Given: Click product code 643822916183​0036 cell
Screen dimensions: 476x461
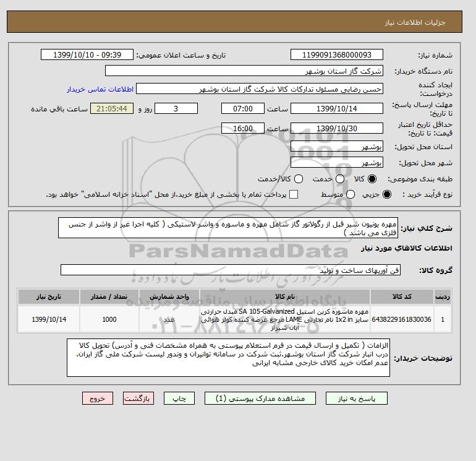Looking at the screenshot, I should coord(402,319).
